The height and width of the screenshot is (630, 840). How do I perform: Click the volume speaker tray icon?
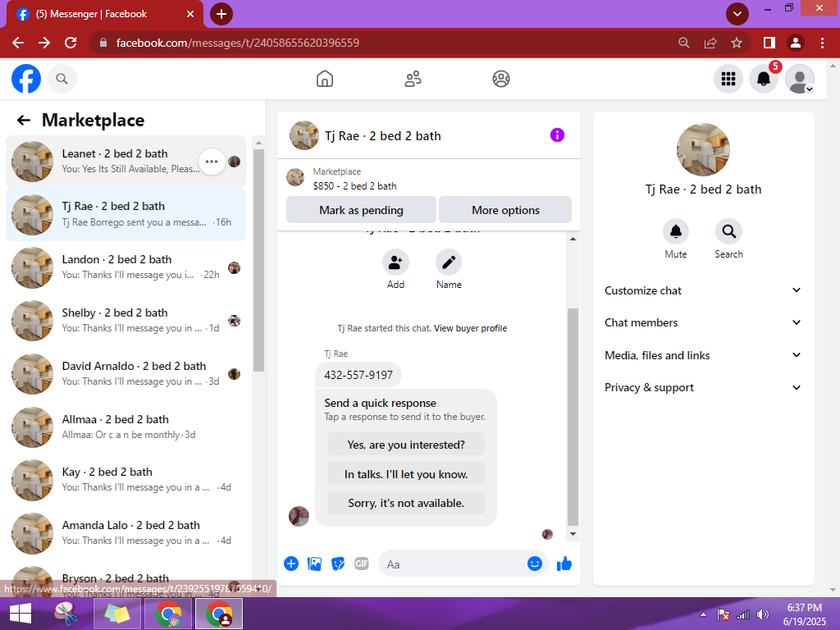[x=762, y=614]
